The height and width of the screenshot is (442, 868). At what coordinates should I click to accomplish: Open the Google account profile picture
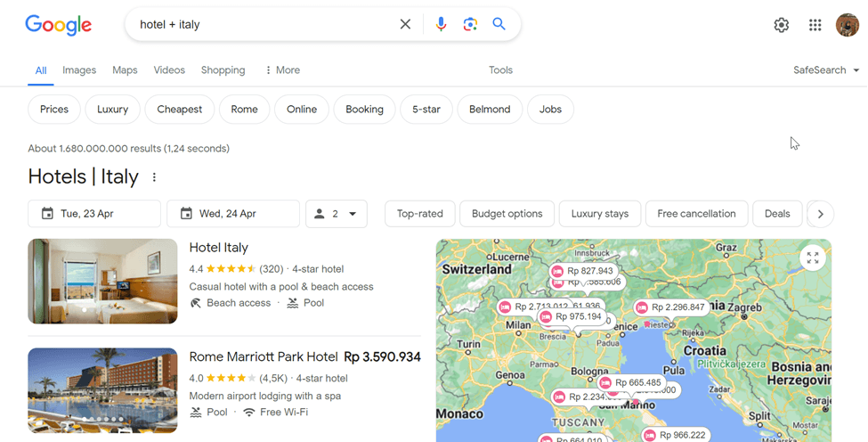847,25
